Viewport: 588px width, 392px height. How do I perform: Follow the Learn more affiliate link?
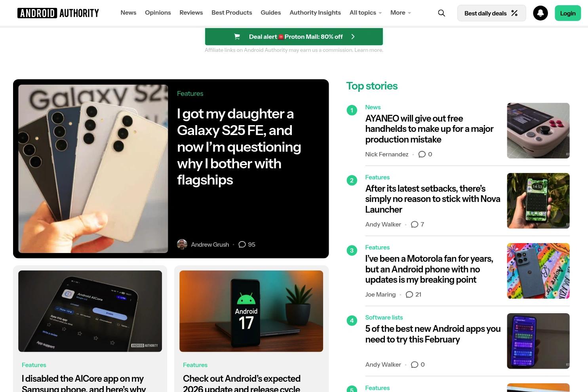click(x=369, y=50)
